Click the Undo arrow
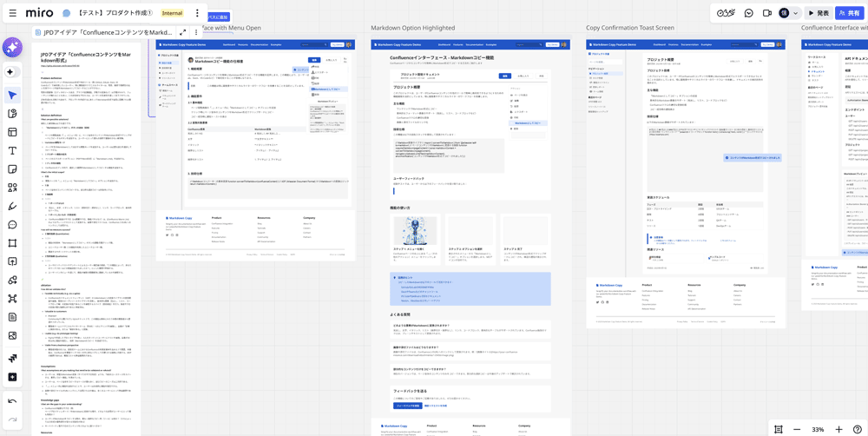 click(12, 401)
